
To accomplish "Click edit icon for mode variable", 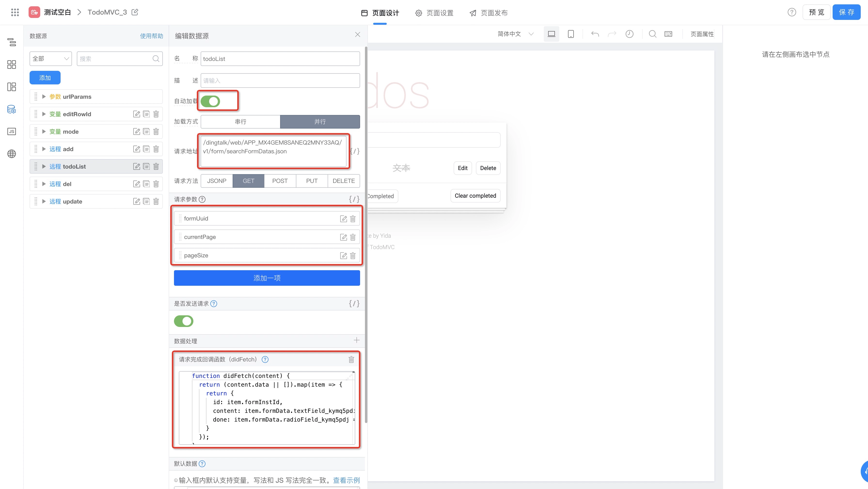I will 136,131.
